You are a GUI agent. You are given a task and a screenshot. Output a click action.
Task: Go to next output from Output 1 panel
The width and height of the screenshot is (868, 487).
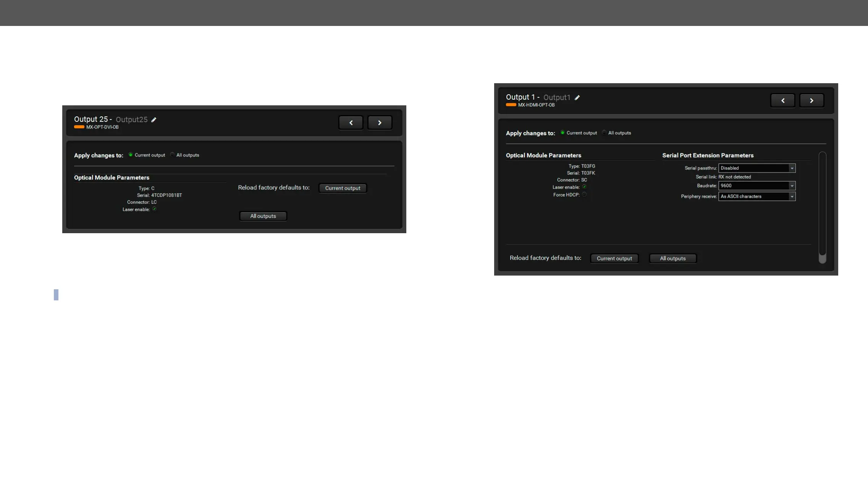[x=811, y=101]
